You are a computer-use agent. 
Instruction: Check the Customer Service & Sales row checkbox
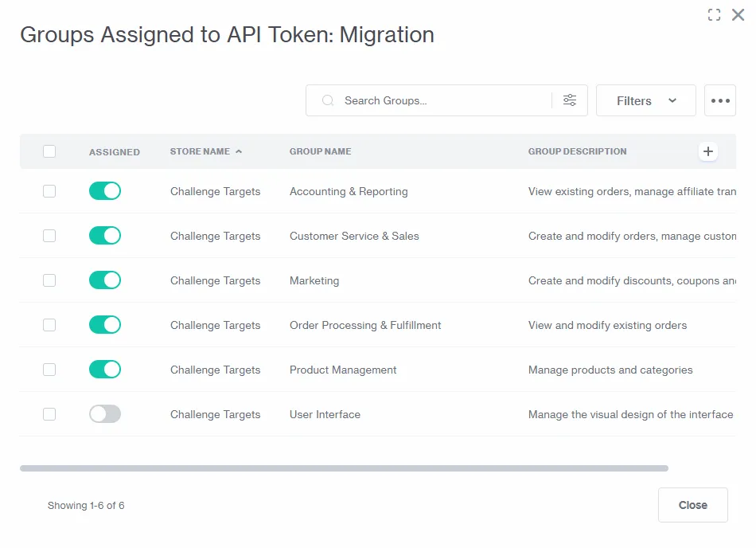pos(49,236)
